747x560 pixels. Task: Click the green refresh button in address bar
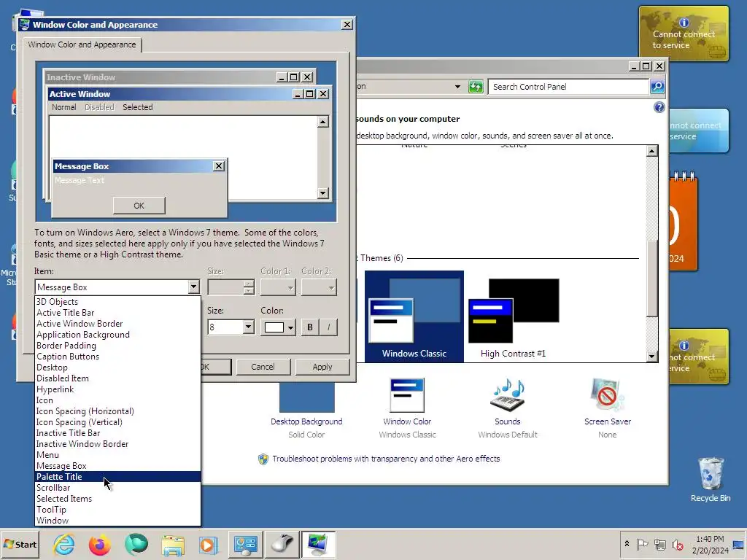click(x=476, y=87)
